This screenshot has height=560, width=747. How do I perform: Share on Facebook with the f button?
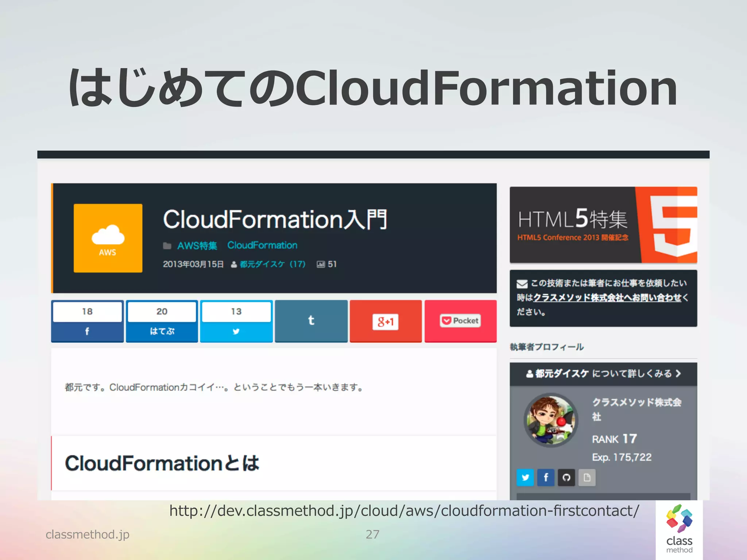click(x=87, y=331)
